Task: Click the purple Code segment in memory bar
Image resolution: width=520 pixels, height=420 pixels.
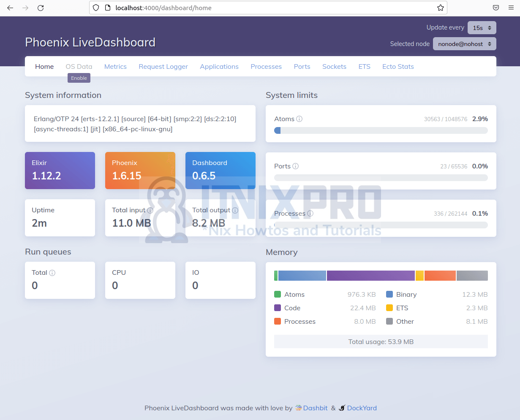Action: (x=371, y=276)
